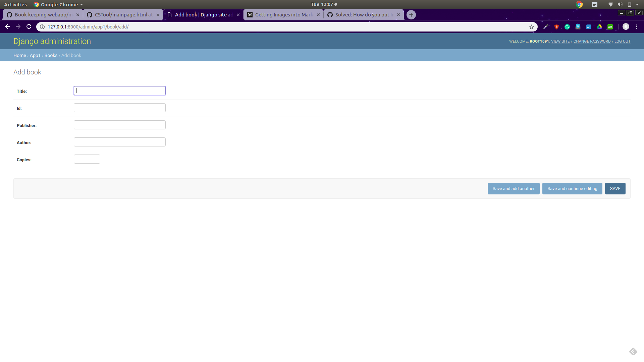
Task: Focus the Publisher input field
Action: pos(119,125)
